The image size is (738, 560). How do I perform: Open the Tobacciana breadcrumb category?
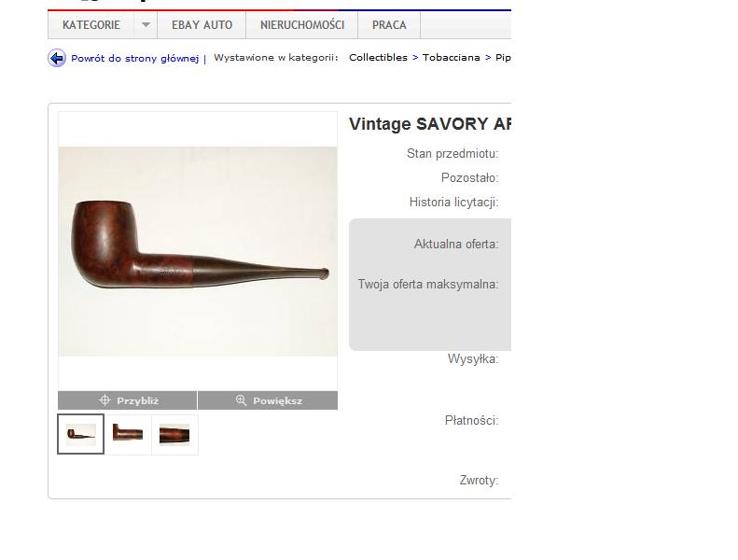pos(451,58)
